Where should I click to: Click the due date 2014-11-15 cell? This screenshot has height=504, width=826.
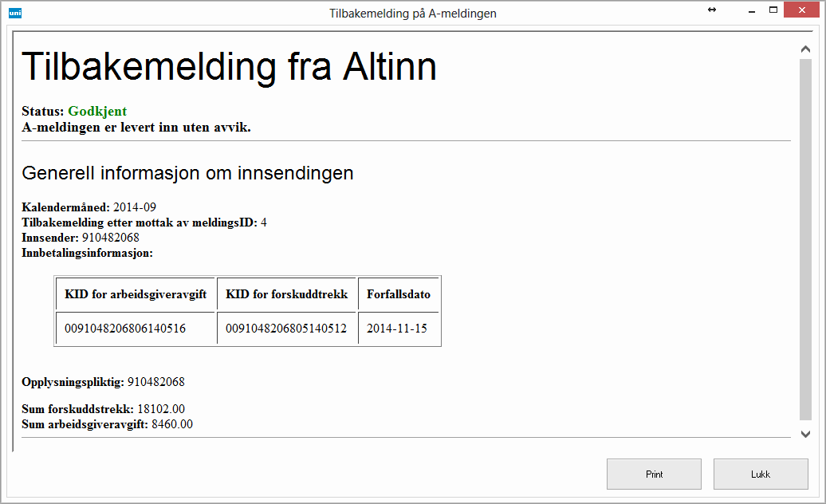[x=397, y=329]
